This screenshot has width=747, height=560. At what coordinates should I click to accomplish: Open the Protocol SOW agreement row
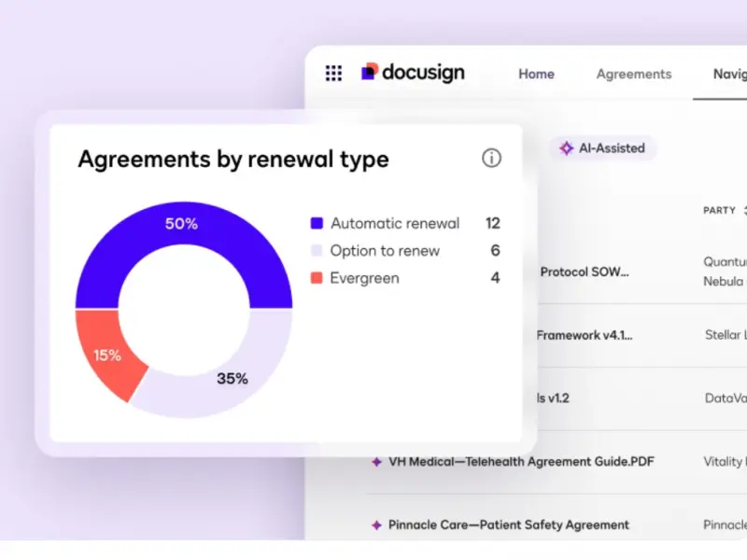click(x=585, y=272)
